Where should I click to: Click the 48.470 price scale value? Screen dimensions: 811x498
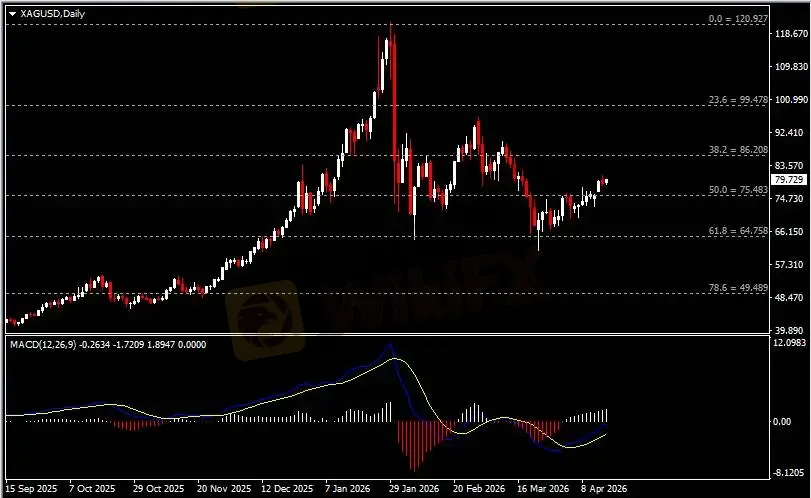pos(791,298)
